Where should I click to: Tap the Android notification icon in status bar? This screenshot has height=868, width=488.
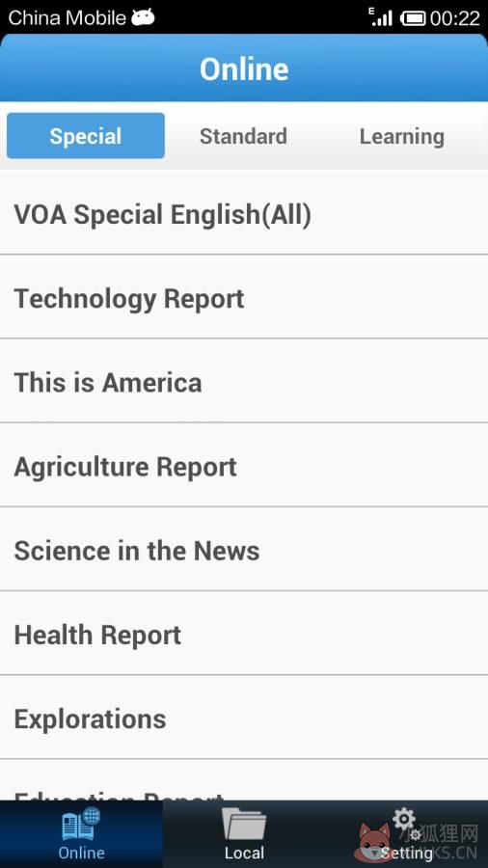(x=143, y=17)
